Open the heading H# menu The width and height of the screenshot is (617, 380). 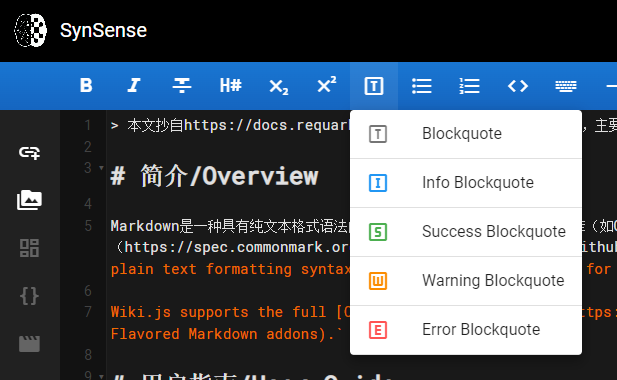tap(230, 85)
